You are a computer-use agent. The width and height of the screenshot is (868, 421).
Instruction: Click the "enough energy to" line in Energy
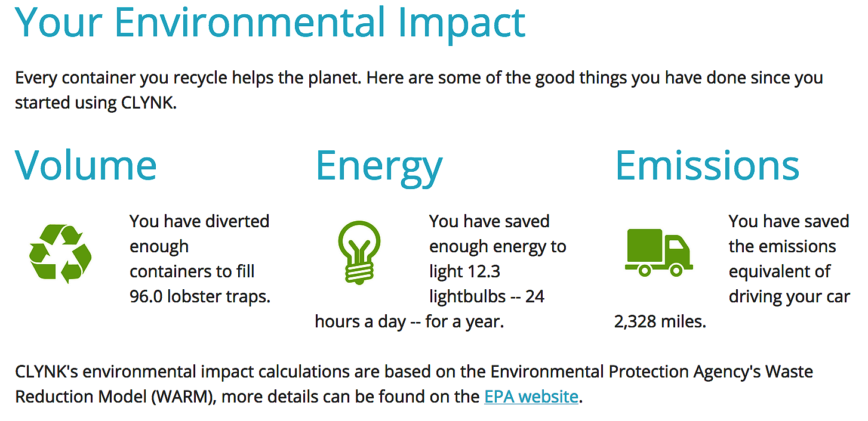pos(497,246)
